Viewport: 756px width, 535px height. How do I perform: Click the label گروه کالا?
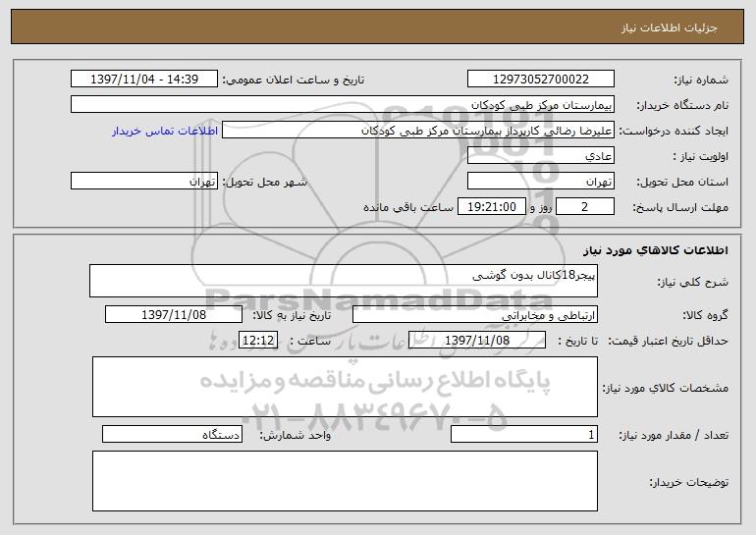[705, 316]
